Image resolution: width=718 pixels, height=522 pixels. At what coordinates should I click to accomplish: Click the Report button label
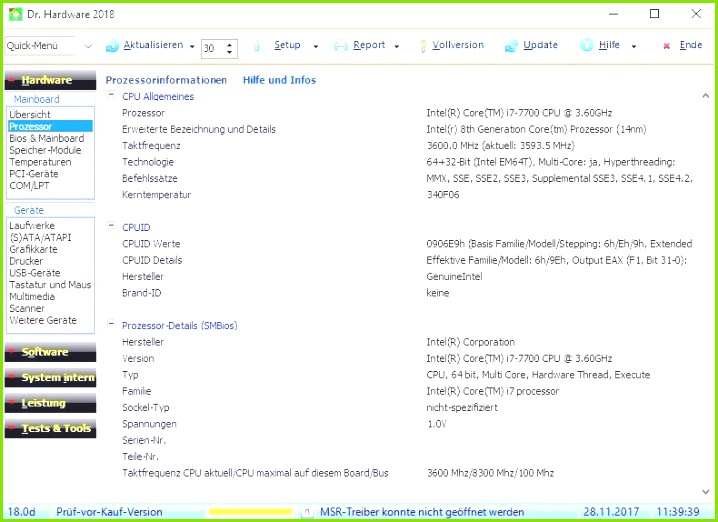coord(369,45)
